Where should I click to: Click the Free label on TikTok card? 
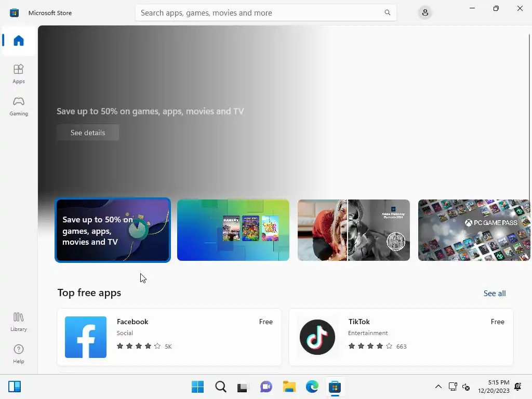pyautogui.click(x=497, y=322)
